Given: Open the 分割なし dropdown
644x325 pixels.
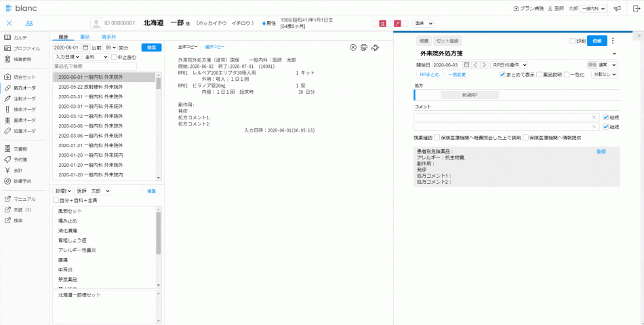Looking at the screenshot, I should (x=604, y=75).
